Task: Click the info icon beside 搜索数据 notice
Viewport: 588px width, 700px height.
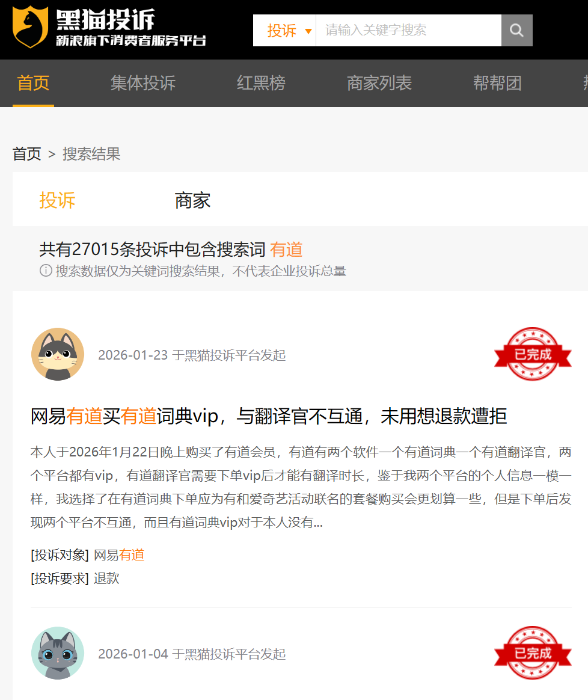Action: [46, 271]
